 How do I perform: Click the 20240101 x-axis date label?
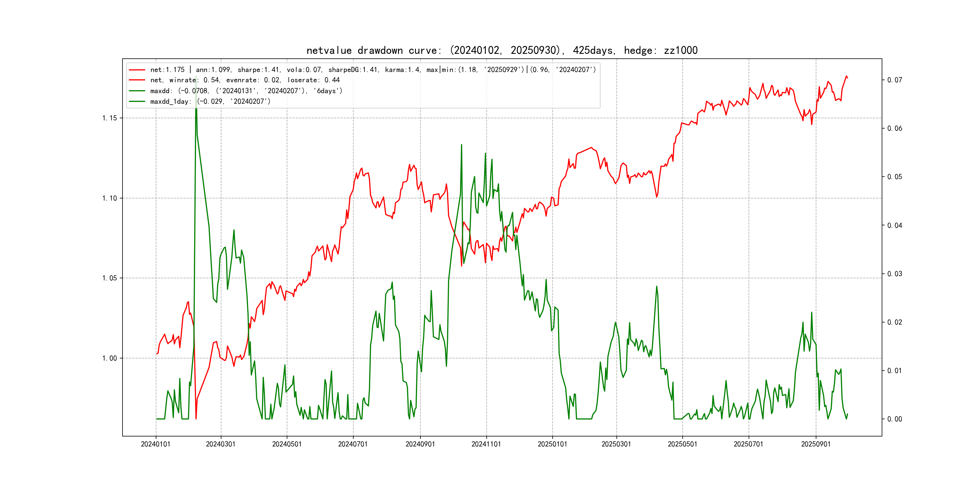coord(155,444)
